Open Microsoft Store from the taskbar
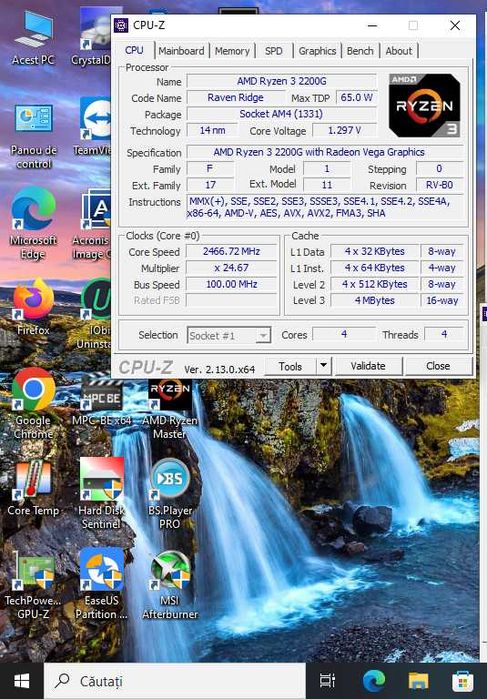This screenshot has width=487, height=699. [462, 681]
